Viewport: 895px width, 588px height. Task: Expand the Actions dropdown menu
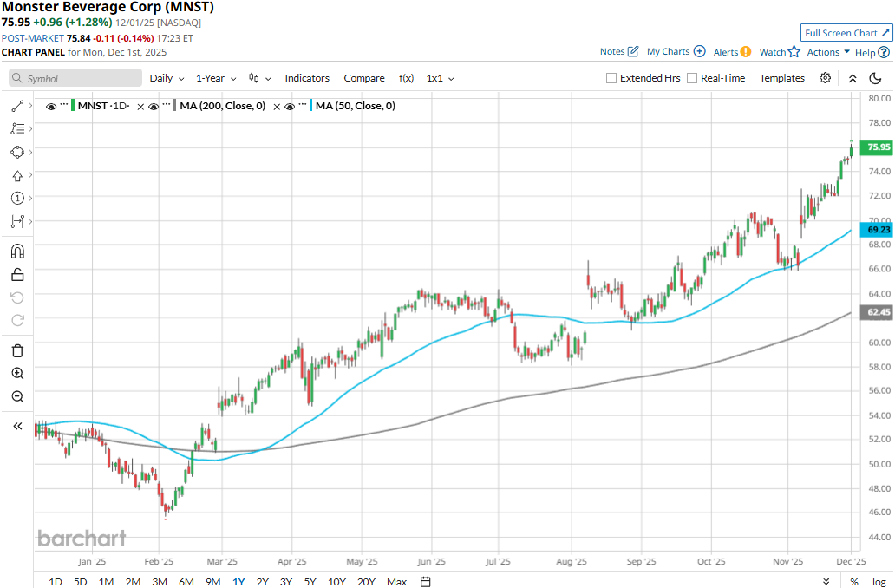(828, 52)
